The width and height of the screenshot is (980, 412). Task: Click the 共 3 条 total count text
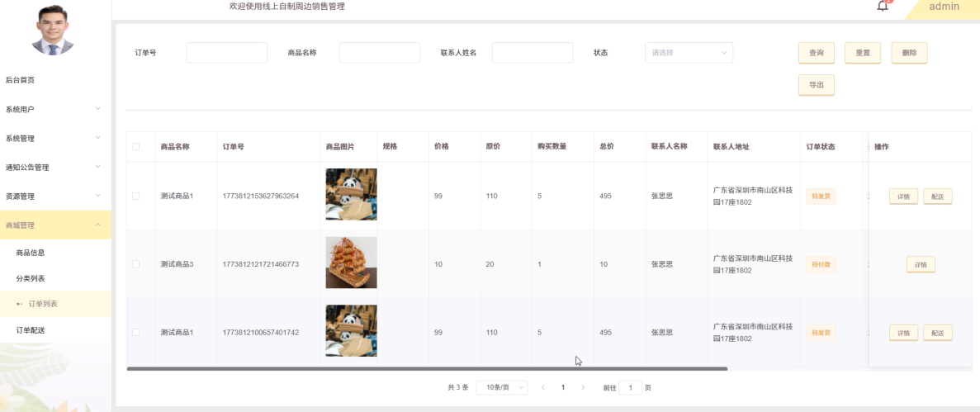458,387
